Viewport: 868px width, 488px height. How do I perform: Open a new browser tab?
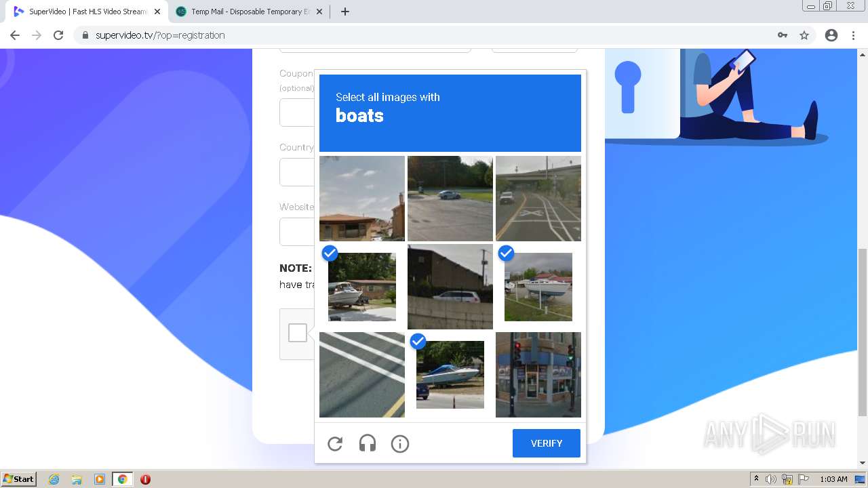point(344,12)
